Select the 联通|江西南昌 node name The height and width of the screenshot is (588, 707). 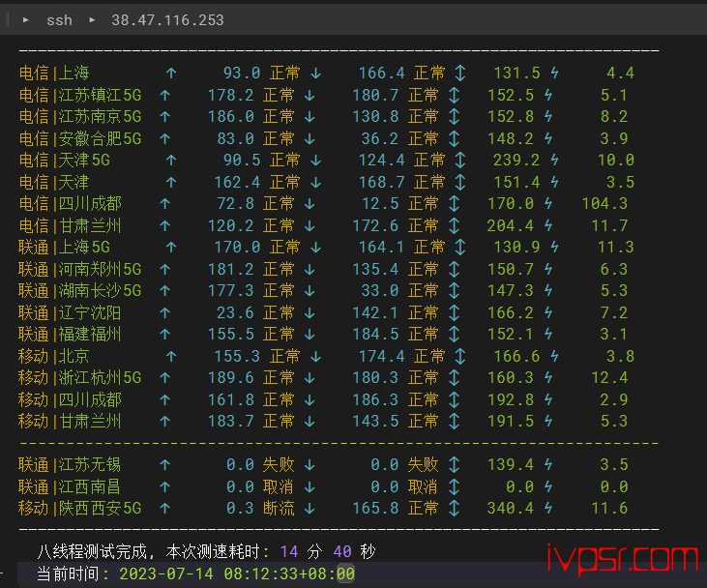pyautogui.click(x=70, y=486)
